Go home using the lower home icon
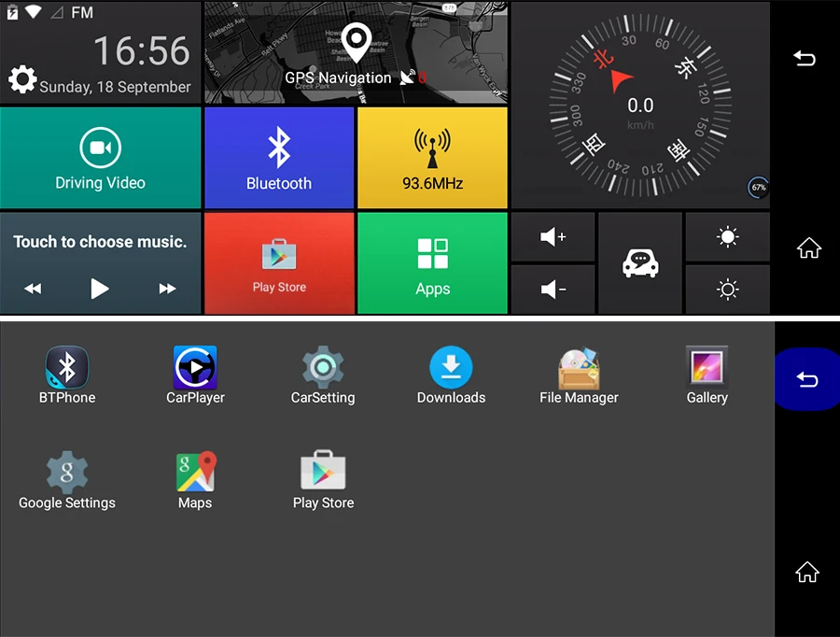The height and width of the screenshot is (637, 840). (806, 572)
